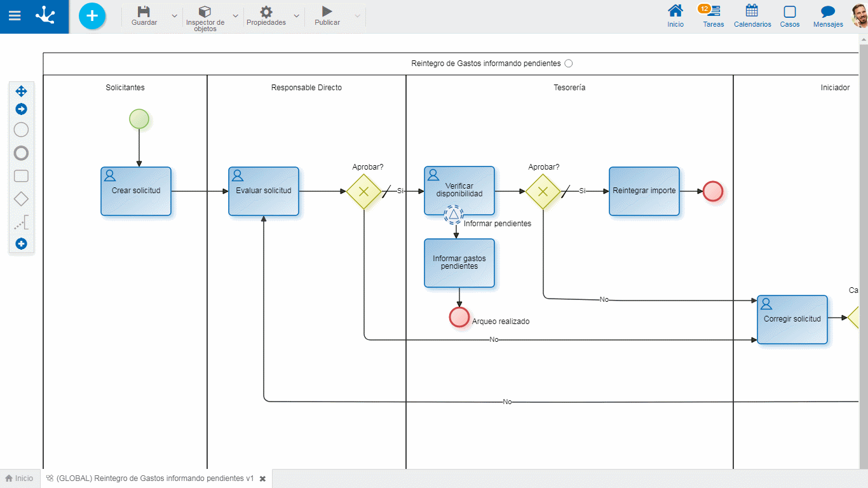The width and height of the screenshot is (868, 488).
Task: Open the hamburger main menu
Action: (x=15, y=16)
